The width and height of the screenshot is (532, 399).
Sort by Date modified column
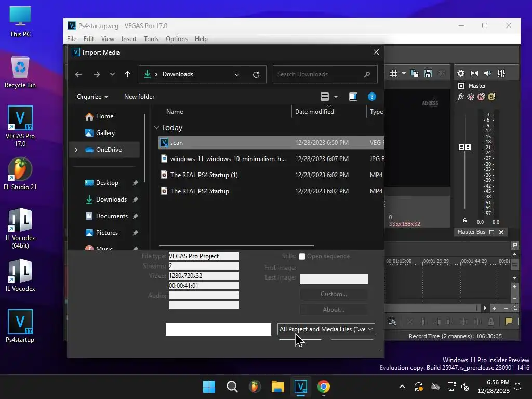[x=314, y=112]
